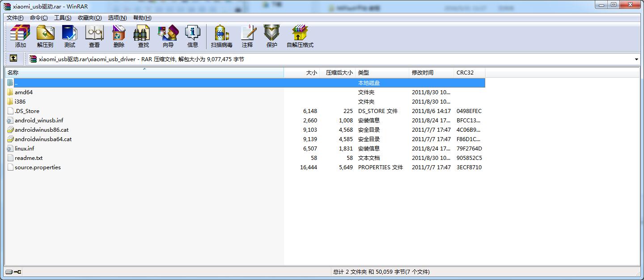The height and width of the screenshot is (280, 644).
Task: Click CRC32 value 905852C5
Action: (469, 158)
